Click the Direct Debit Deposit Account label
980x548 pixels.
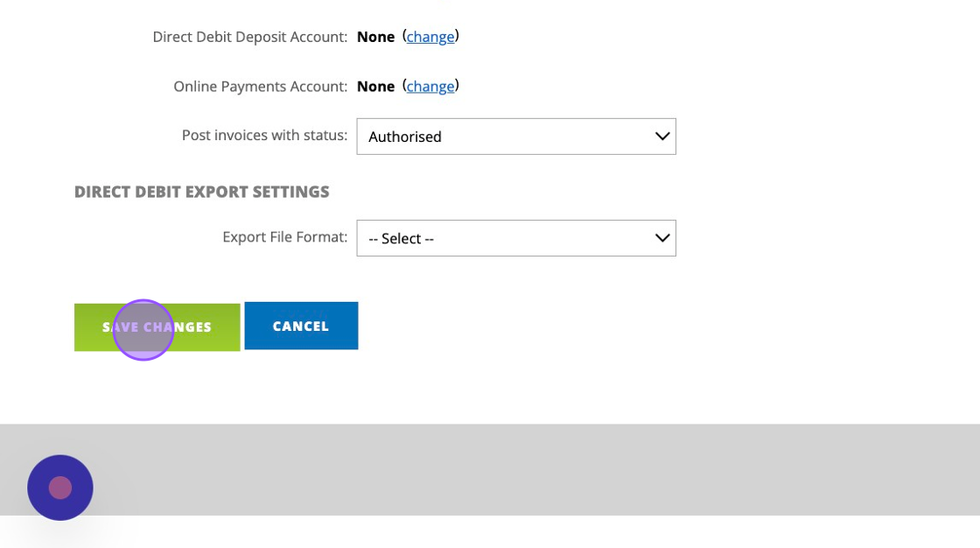pos(249,37)
